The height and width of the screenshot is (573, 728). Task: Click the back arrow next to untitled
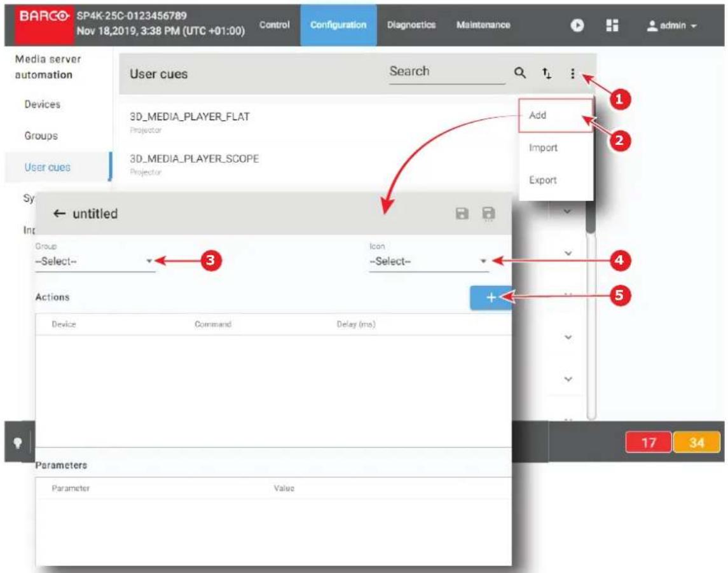(59, 214)
